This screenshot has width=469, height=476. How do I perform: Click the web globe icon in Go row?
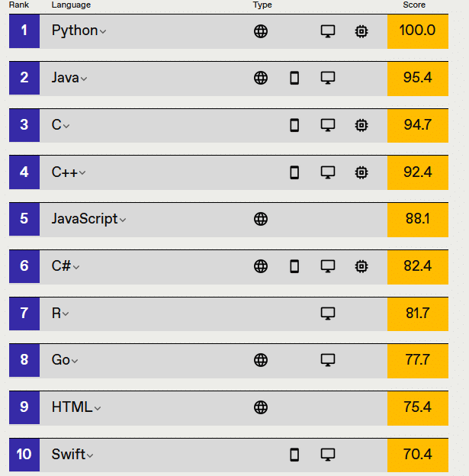(261, 360)
